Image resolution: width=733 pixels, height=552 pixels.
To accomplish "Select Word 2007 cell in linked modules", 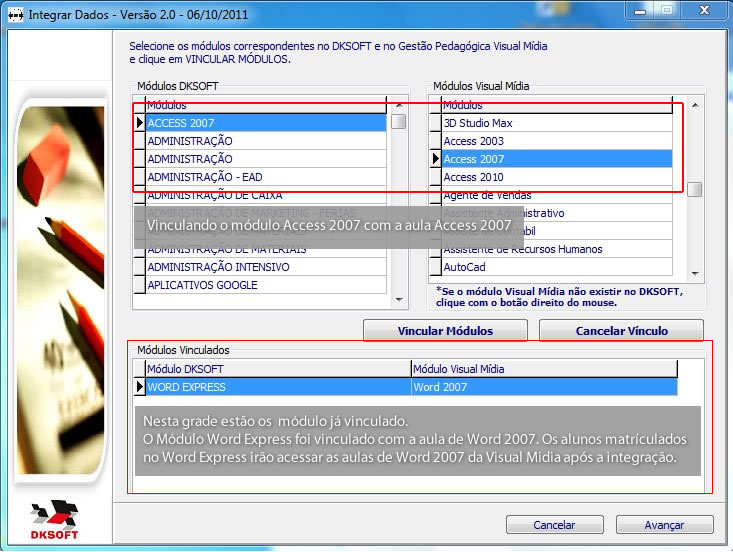I will pos(544,387).
